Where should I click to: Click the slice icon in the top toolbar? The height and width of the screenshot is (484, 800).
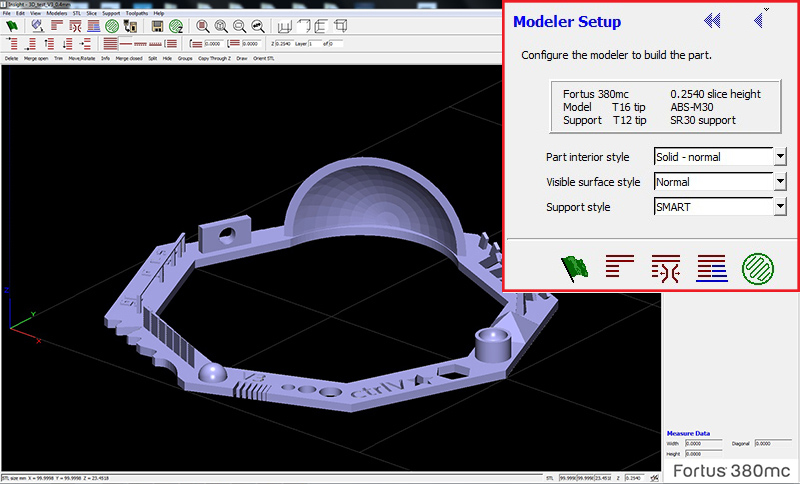(57, 25)
